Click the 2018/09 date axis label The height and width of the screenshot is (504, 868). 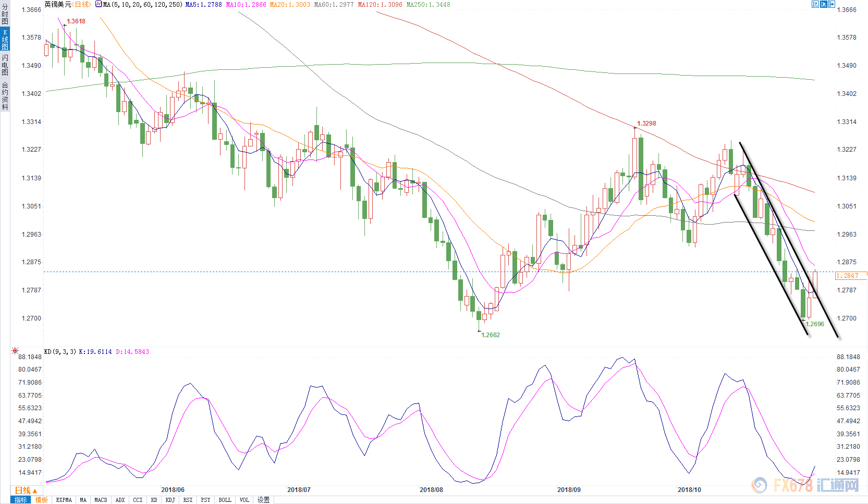click(569, 490)
